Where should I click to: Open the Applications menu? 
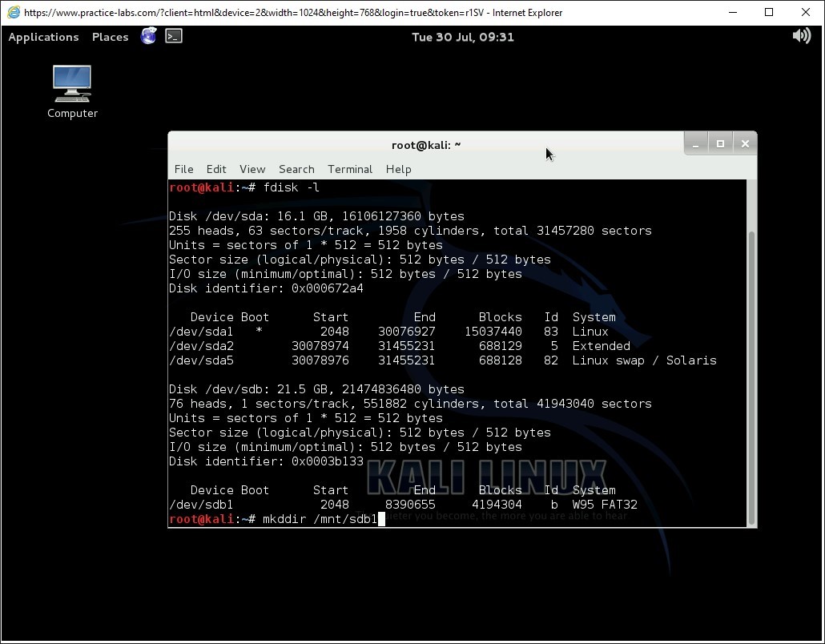(x=43, y=37)
